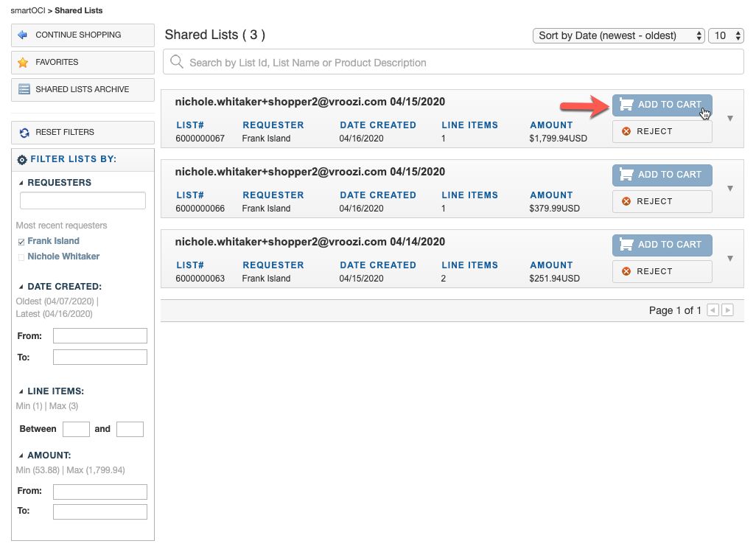Viewport: 756px width, 555px height.
Task: Collapse the Line Items filter section
Action: tap(21, 391)
